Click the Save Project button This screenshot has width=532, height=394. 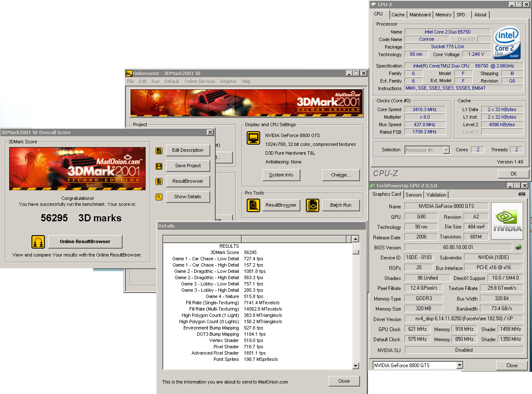point(188,166)
